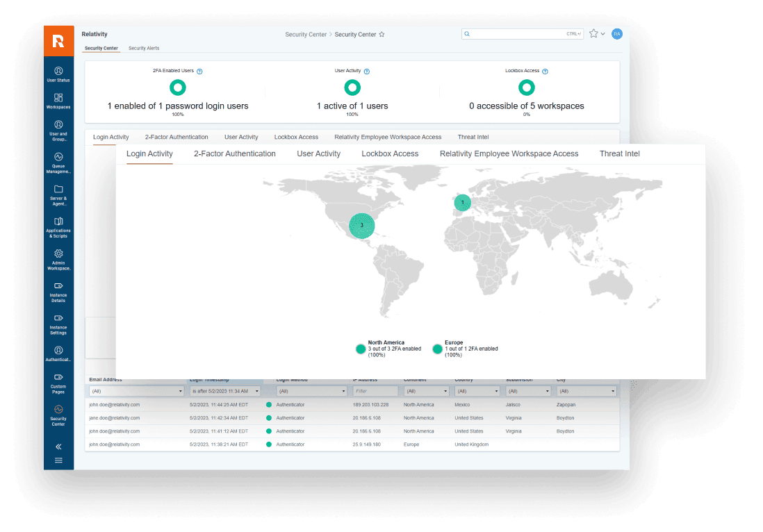Image resolution: width=763 pixels, height=532 pixels.
Task: Expand the favorites dropdown chevron
Action: [x=603, y=34]
